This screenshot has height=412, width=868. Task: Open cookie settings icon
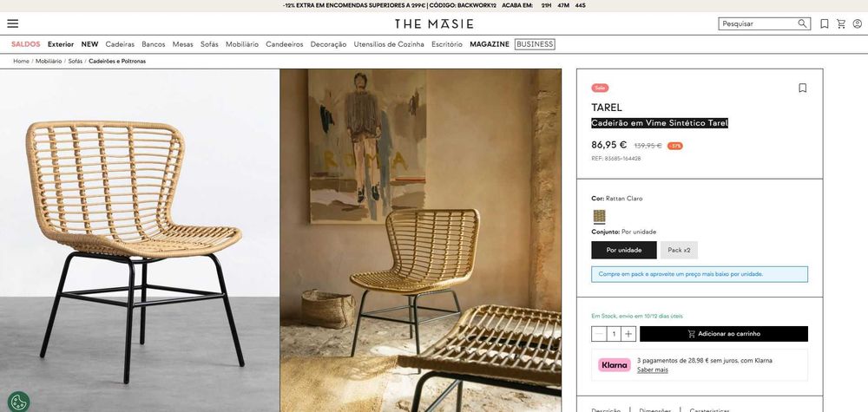(19, 402)
